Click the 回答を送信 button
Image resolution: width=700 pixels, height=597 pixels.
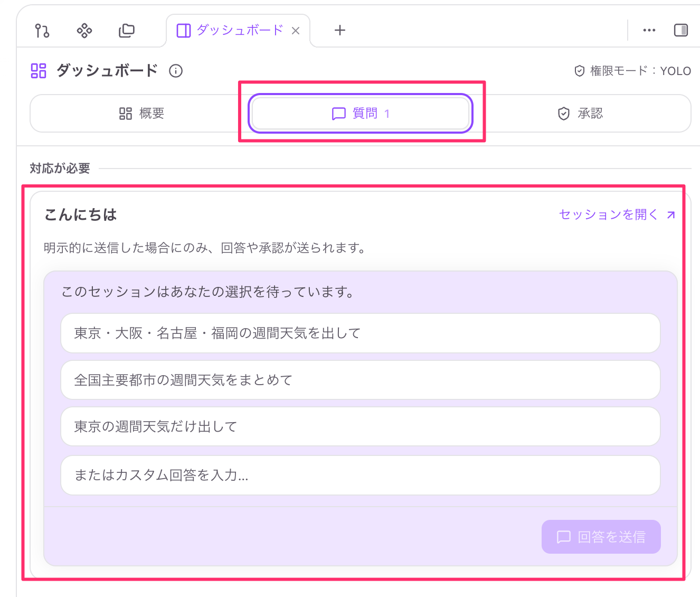[601, 537]
